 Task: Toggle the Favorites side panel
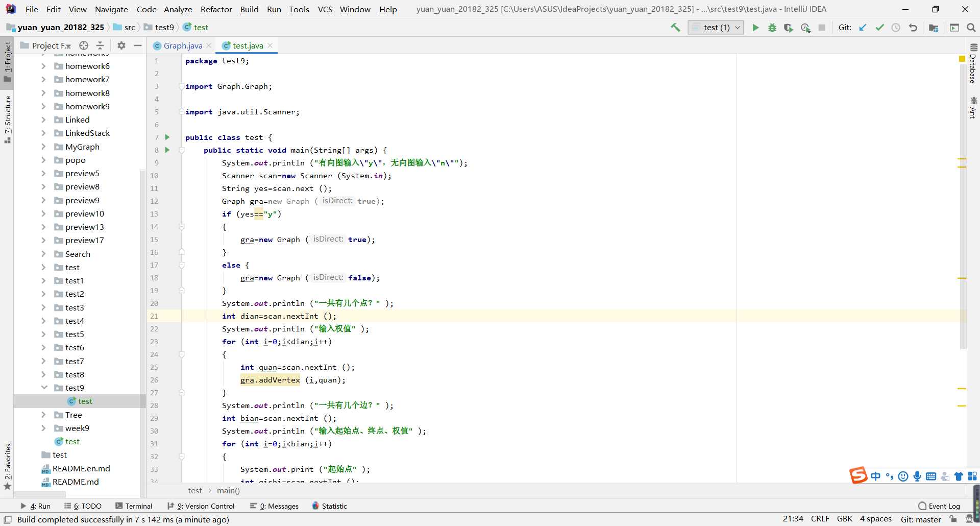pos(8,467)
